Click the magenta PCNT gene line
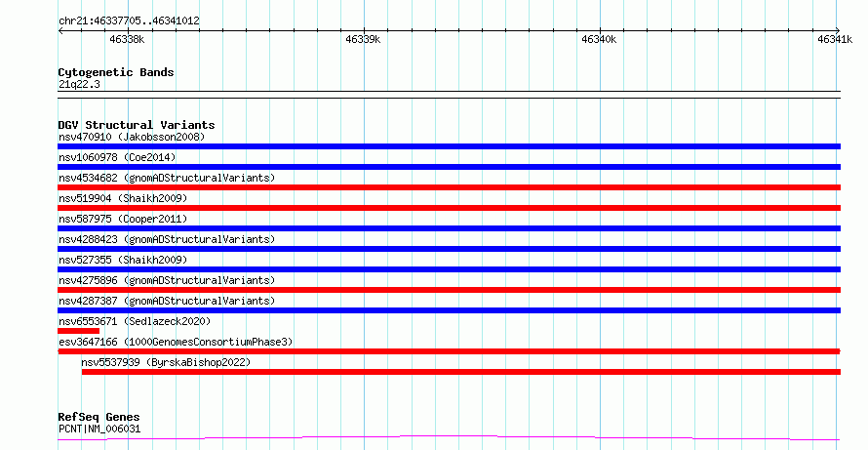Viewport: 868px width, 450px height. [x=449, y=438]
